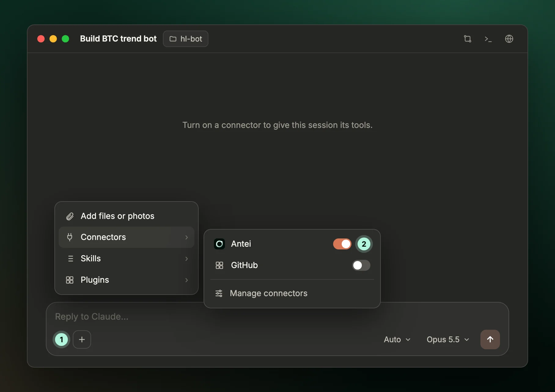Select the Skills menu item
555x392 pixels.
click(x=127, y=259)
